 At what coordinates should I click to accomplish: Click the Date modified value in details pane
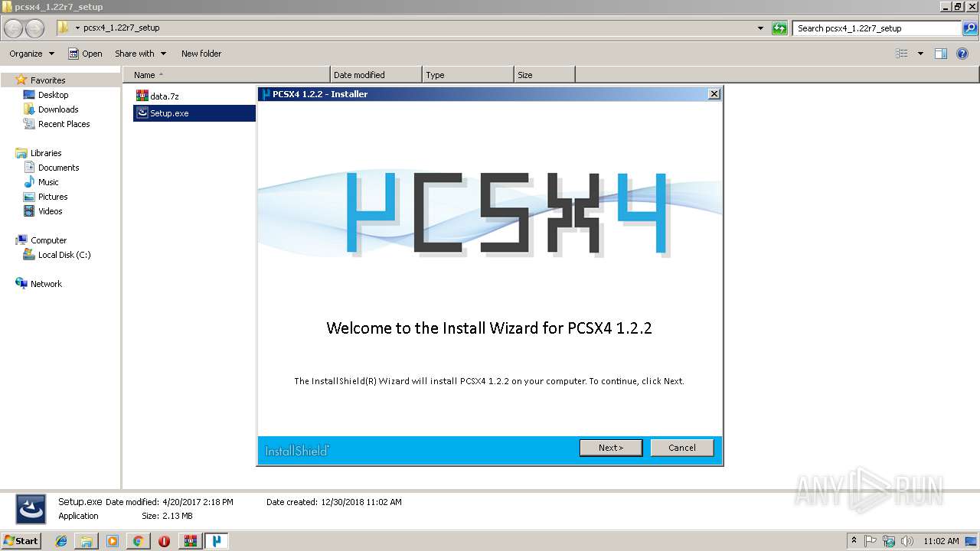pos(198,502)
